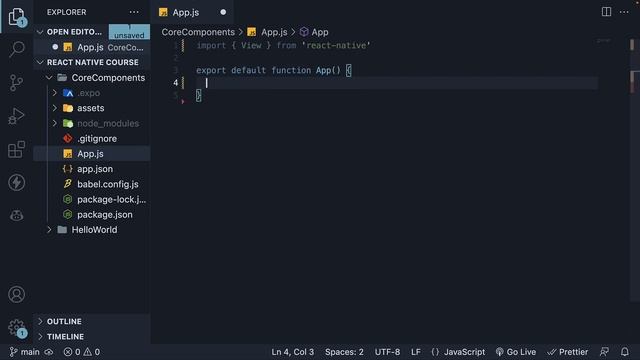Place cursor on import View line
The width and height of the screenshot is (640, 360).
click(283, 45)
